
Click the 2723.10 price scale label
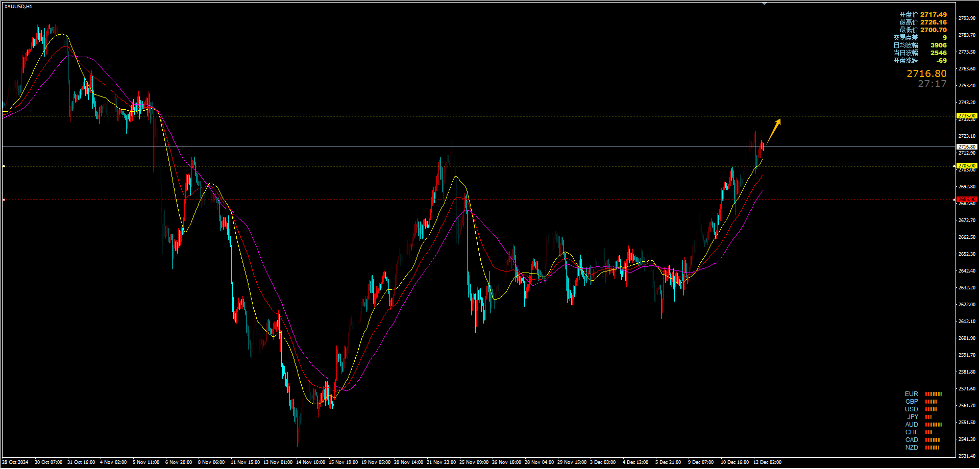[x=967, y=136]
